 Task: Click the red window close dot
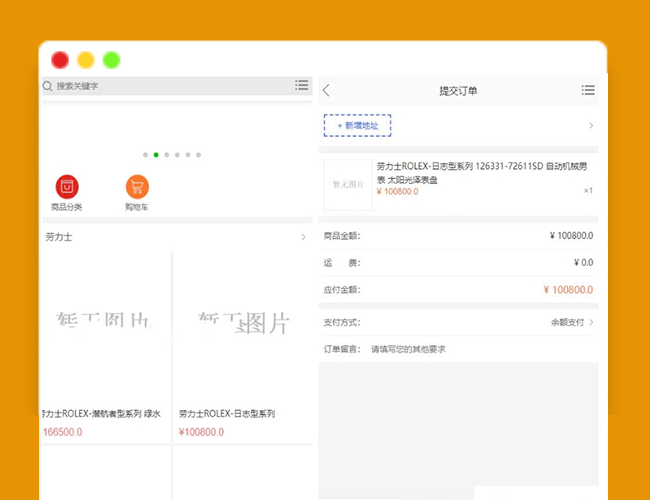pyautogui.click(x=60, y=60)
